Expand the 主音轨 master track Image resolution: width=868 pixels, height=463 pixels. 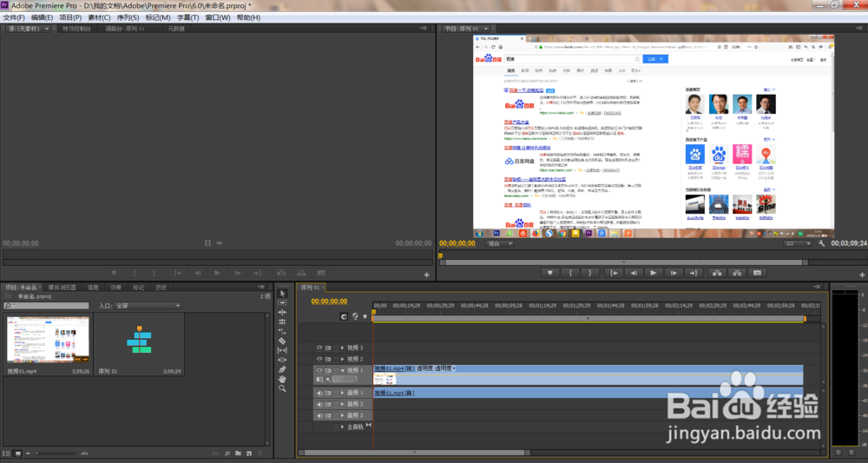[x=343, y=427]
